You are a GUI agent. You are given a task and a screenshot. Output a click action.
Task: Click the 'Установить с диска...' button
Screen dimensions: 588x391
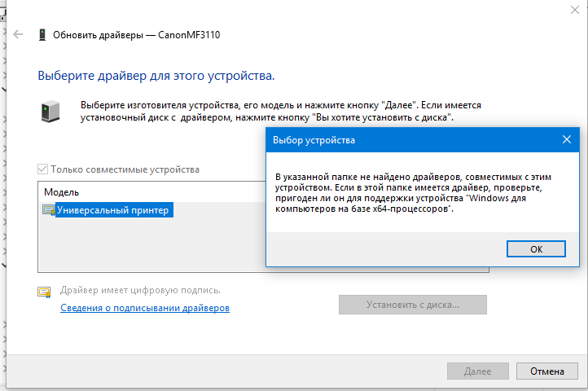pos(413,305)
